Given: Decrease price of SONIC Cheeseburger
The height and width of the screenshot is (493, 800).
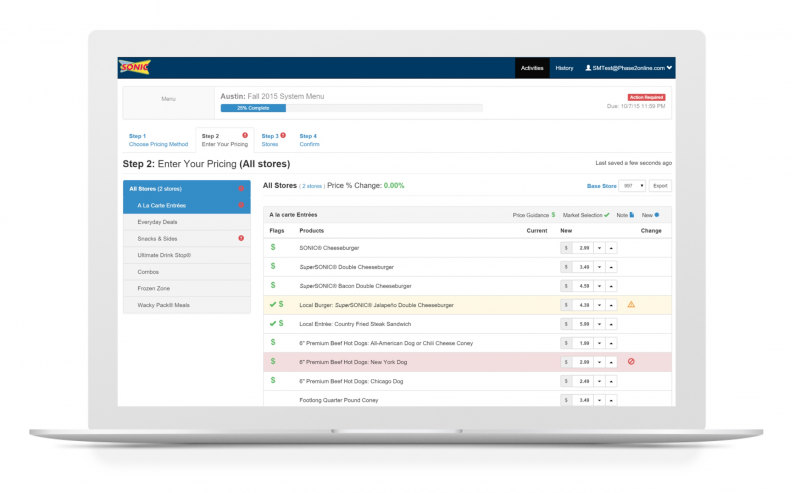Looking at the screenshot, I should tap(599, 248).
